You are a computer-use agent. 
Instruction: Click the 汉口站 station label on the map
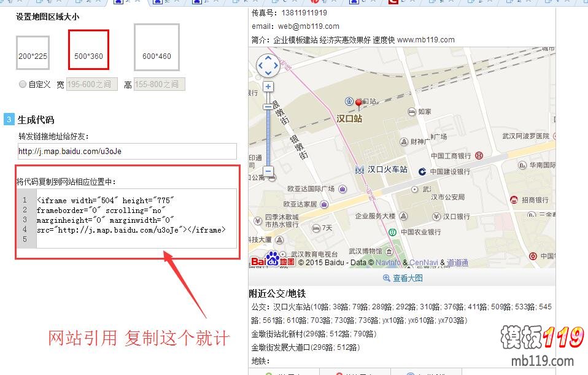tap(349, 119)
